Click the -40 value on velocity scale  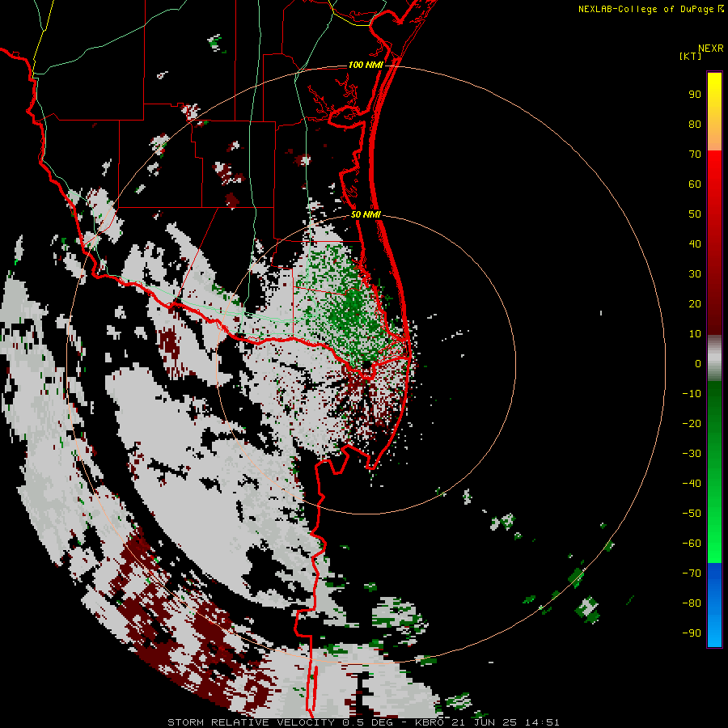point(692,484)
